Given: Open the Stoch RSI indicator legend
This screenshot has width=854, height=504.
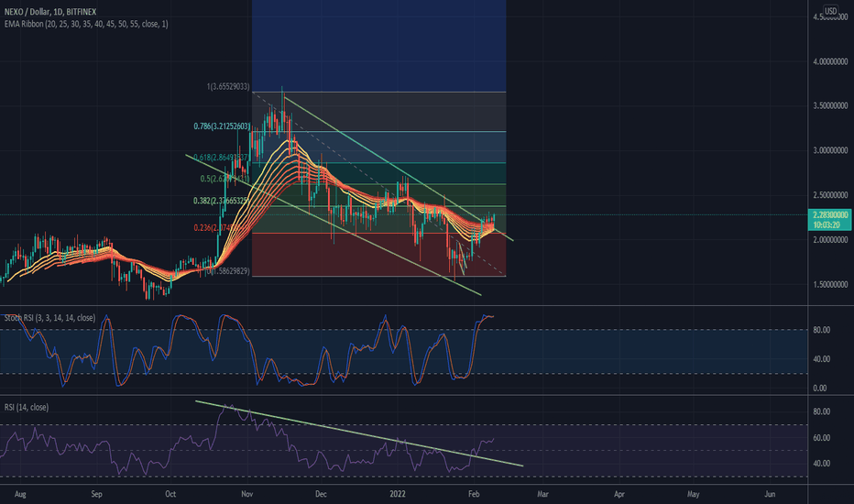Looking at the screenshot, I should coord(50,317).
